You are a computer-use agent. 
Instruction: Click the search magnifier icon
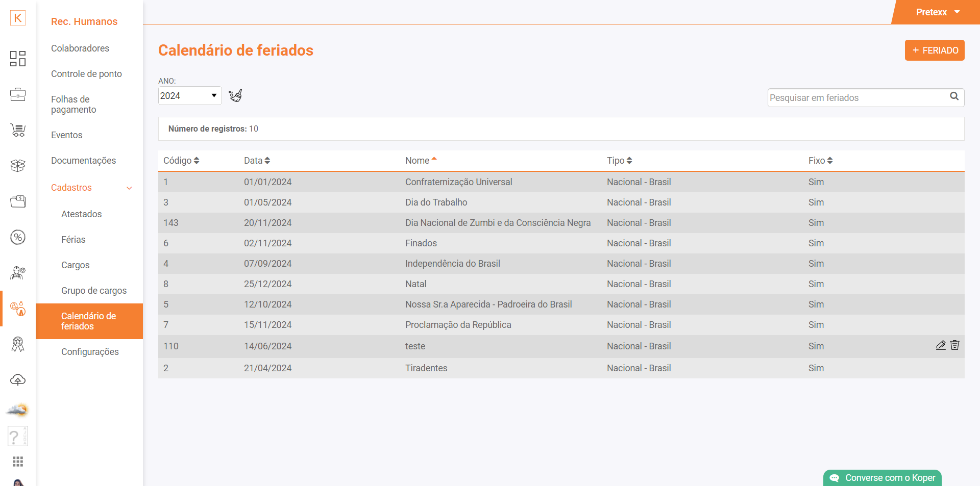tap(954, 96)
